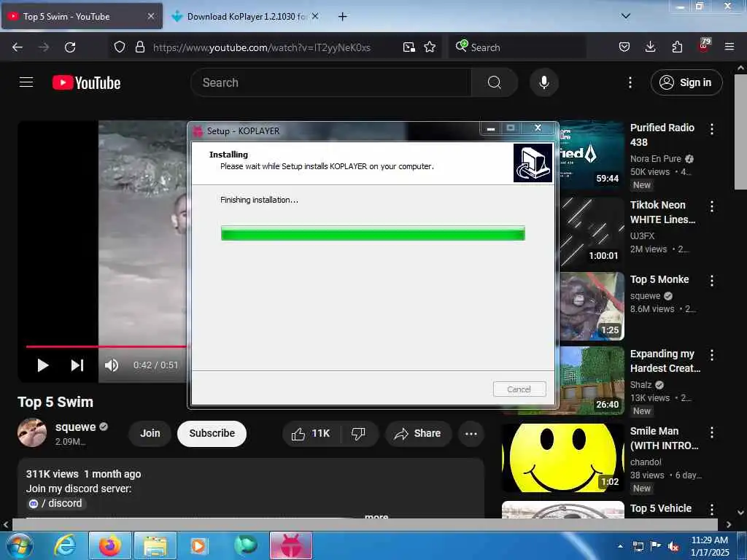The width and height of the screenshot is (747, 560).
Task: Cancel the KOPLAYER setup
Action: point(519,389)
